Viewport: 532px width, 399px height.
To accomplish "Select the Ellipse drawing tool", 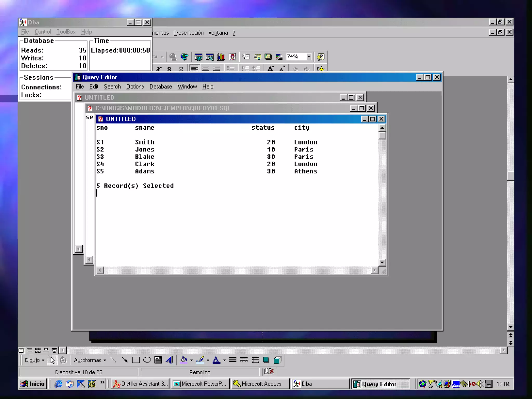I will (x=147, y=360).
